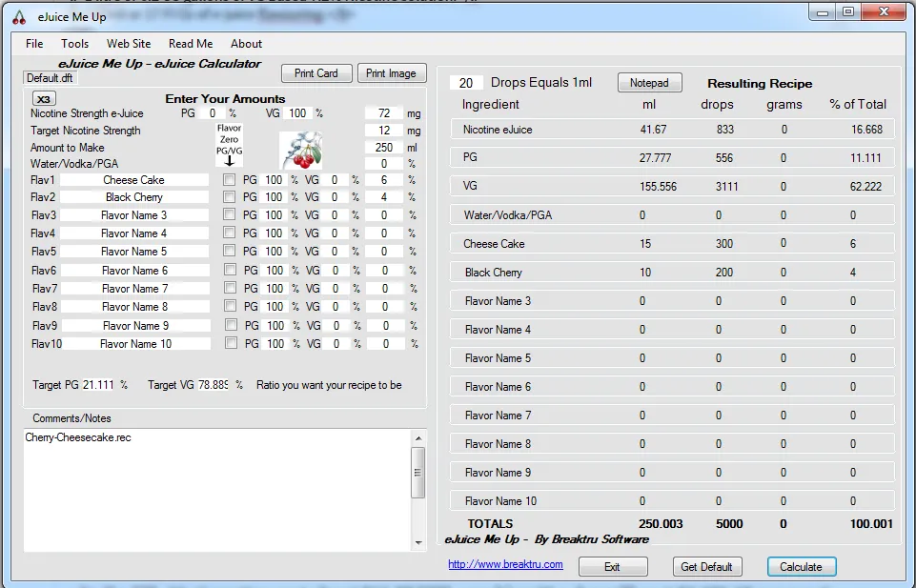Open the Web Site menu
The height and width of the screenshot is (588, 916).
coord(129,44)
